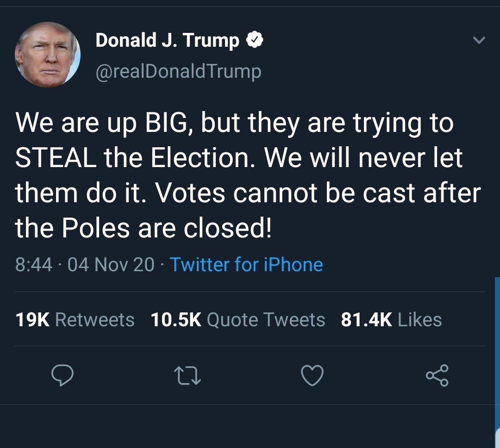Like the tweet with the heart icon

[312, 375]
